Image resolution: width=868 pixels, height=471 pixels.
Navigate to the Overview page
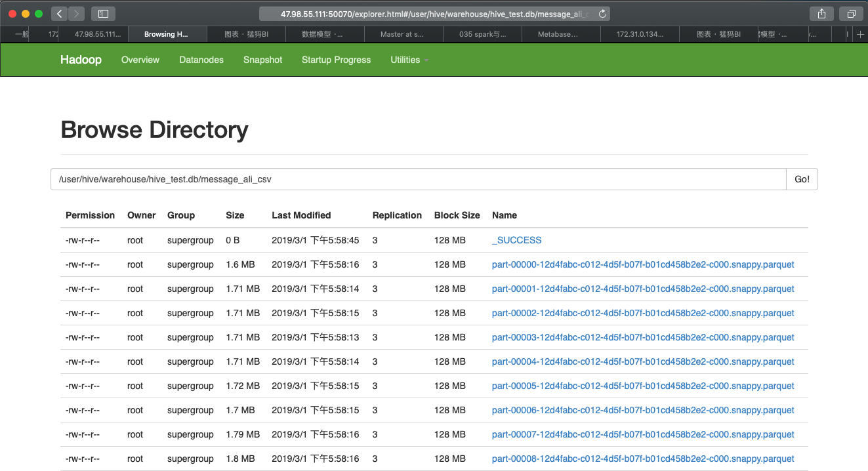(140, 60)
